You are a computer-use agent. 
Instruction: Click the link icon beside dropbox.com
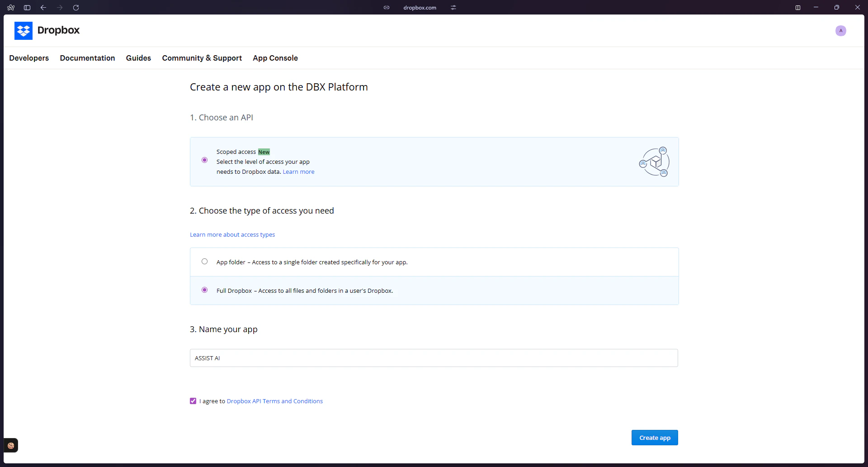click(387, 7)
